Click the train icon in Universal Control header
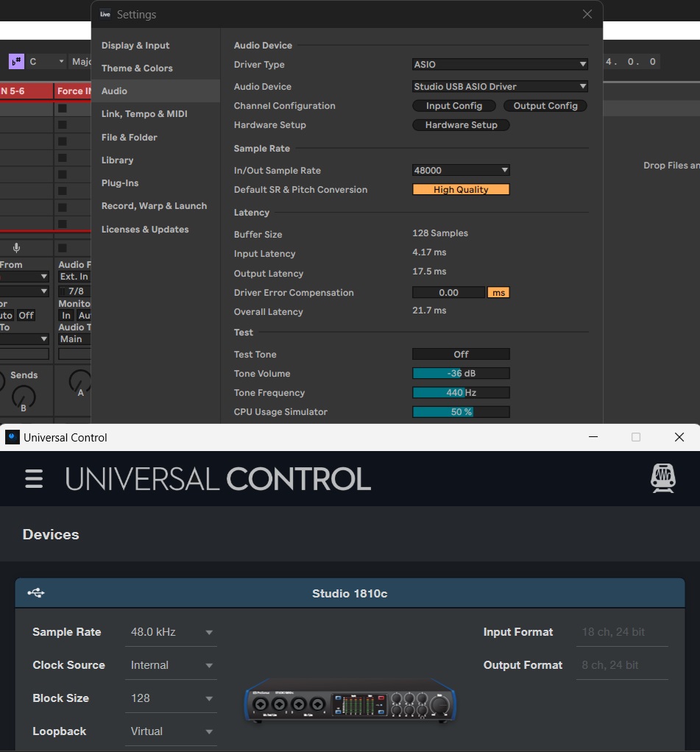This screenshot has width=700, height=752. coord(663,478)
